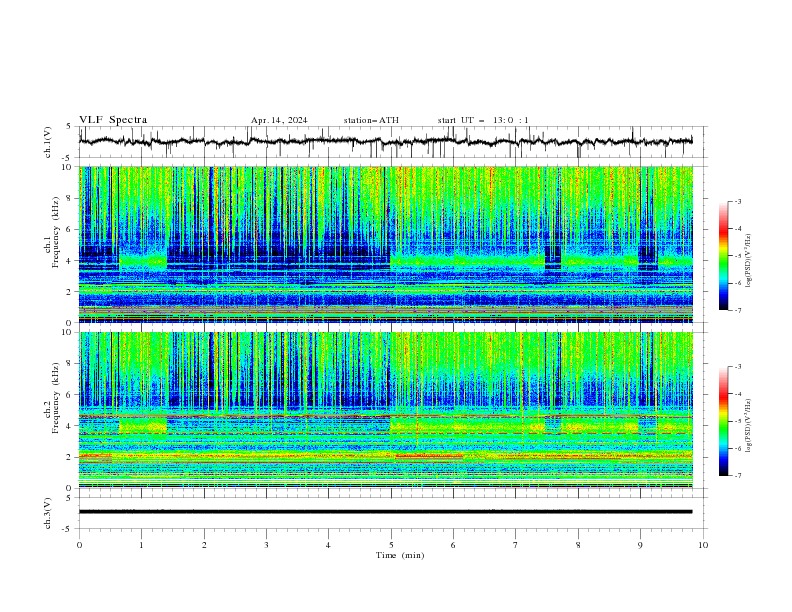The height and width of the screenshot is (612, 792).
Task: Click time axis tick label "1"
Action: tap(141, 545)
